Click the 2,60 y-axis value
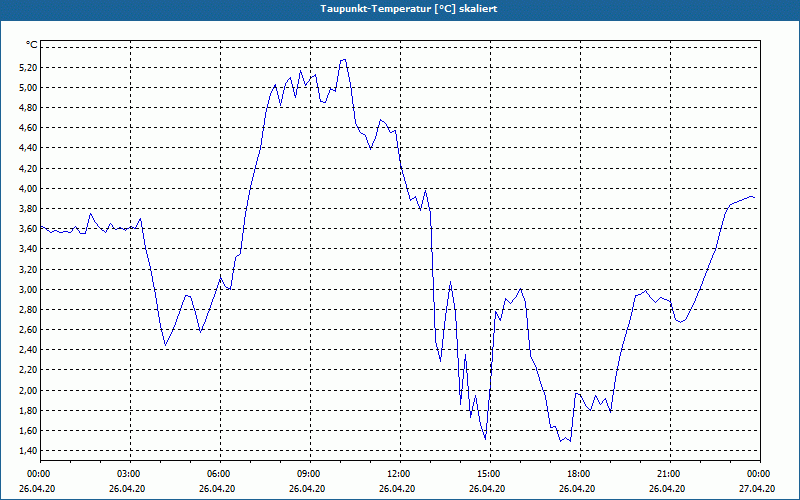Viewport: 800px width, 500px height. [x=28, y=330]
